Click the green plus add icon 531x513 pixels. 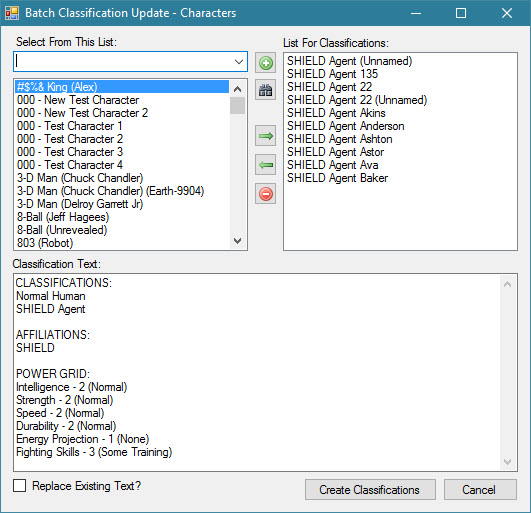[x=266, y=63]
